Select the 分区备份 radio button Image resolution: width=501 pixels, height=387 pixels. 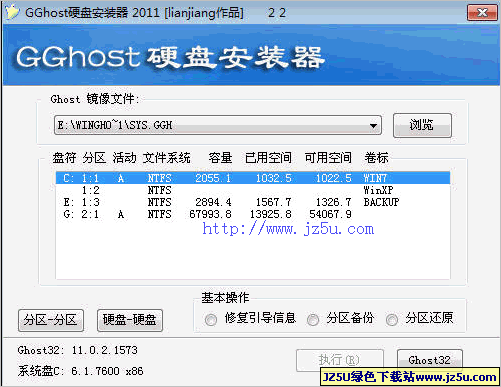(x=313, y=320)
